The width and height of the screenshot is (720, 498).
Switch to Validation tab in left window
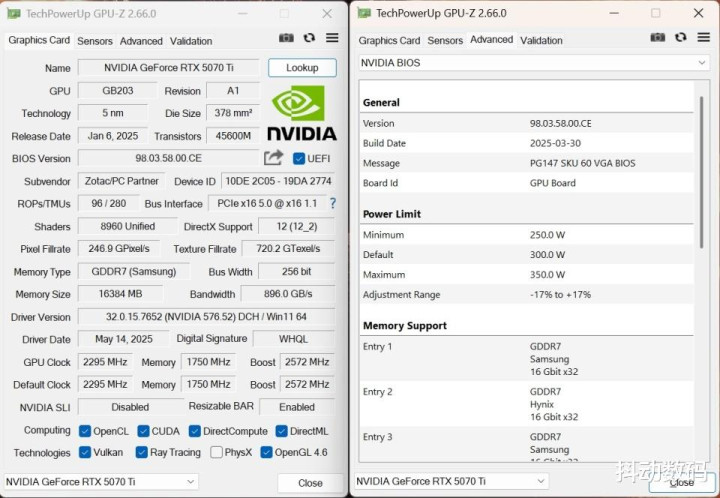tap(191, 41)
